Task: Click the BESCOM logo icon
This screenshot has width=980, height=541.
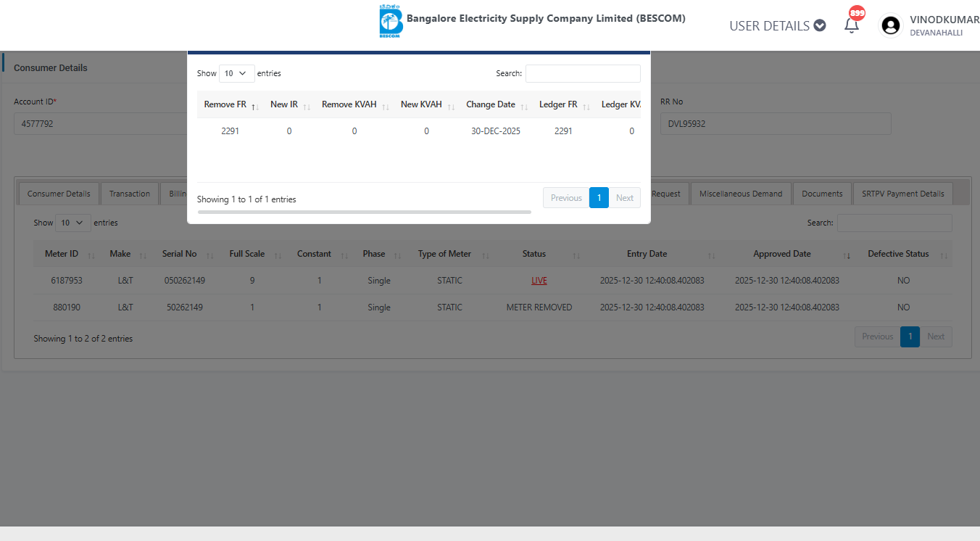Action: tap(391, 22)
